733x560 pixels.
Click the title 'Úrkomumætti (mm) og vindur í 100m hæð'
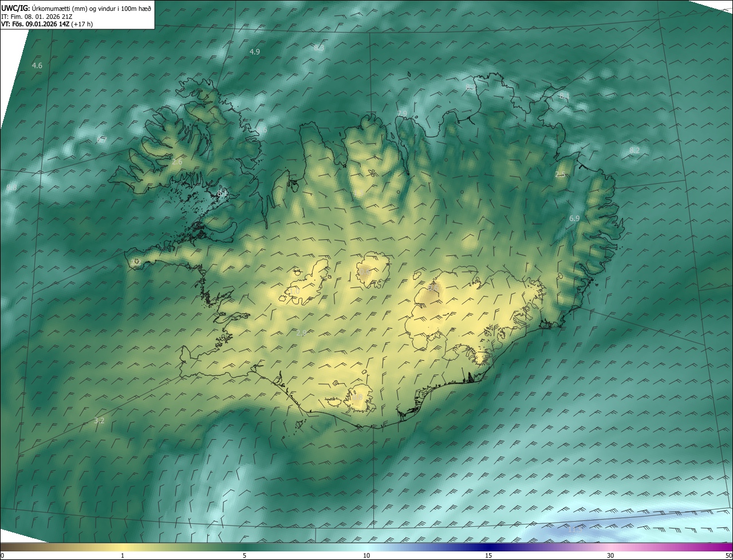[x=92, y=8]
